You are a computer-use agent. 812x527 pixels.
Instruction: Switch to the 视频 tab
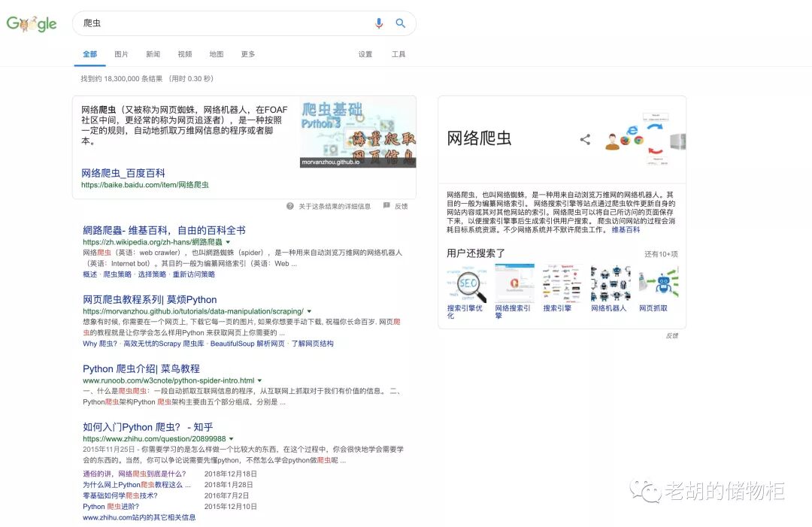click(184, 54)
